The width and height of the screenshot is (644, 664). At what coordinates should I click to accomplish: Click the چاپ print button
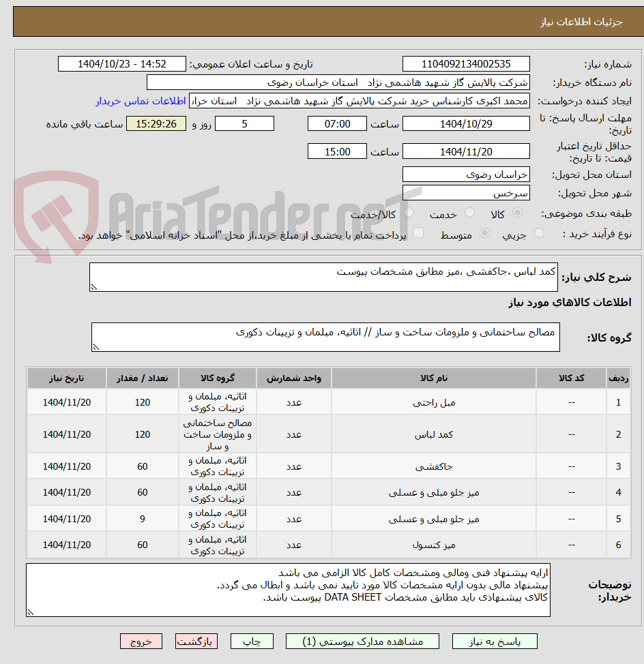[252, 642]
